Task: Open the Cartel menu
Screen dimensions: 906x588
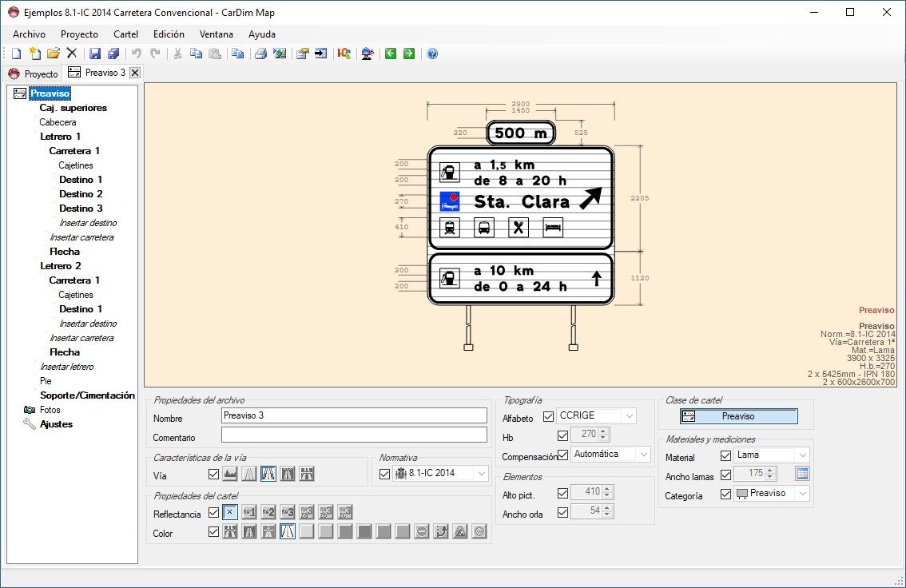Action: click(x=125, y=34)
